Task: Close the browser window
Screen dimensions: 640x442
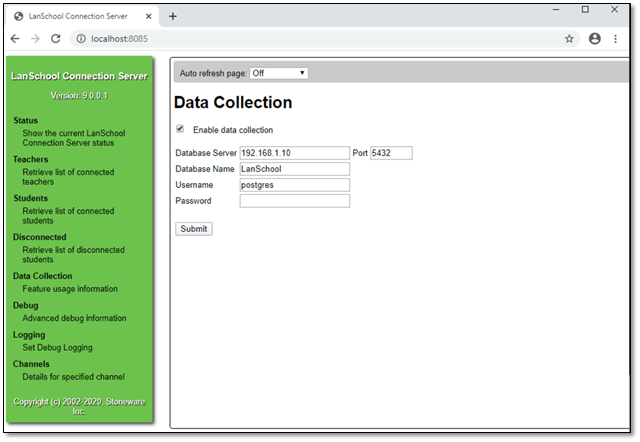Action: [614, 9]
